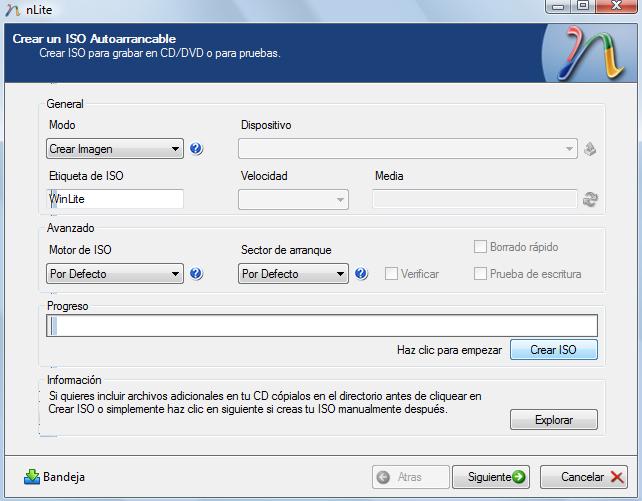Expand the Motor de ISO dropdown

(114, 273)
